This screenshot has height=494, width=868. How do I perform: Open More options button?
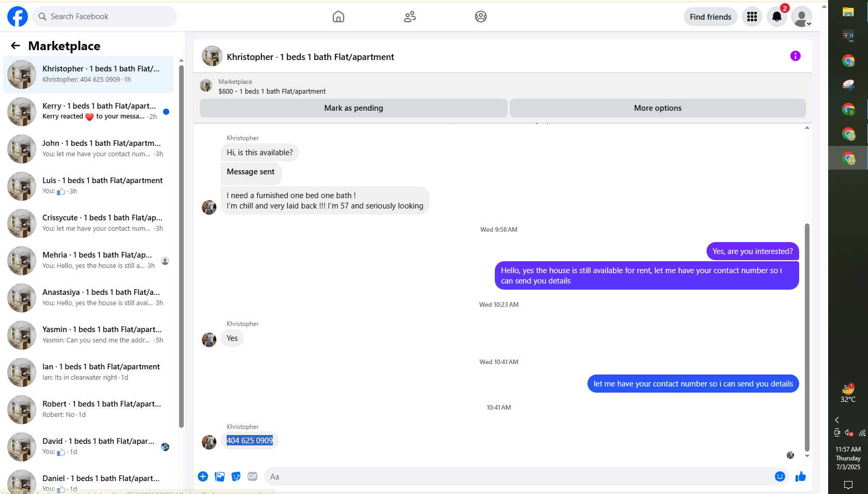point(658,108)
